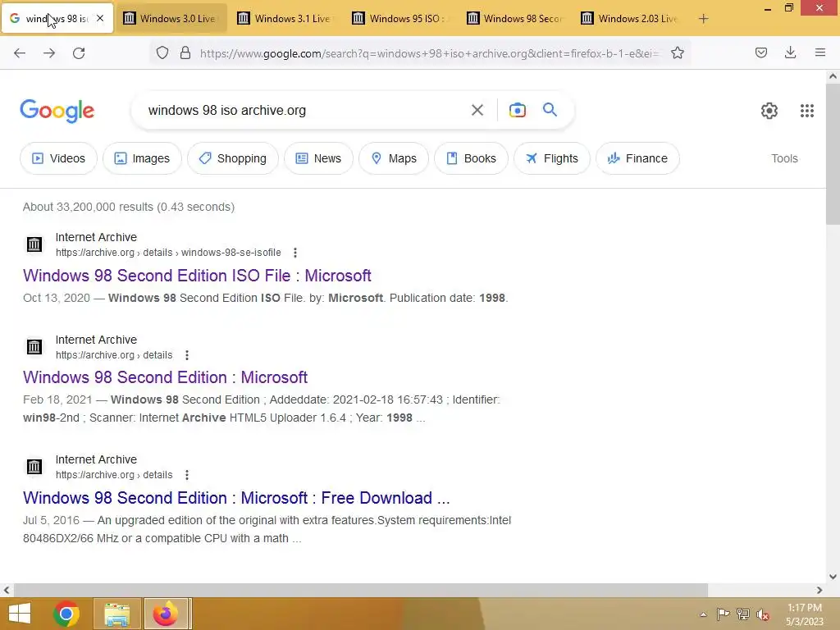Click the vertical scrollbar thumb
Screen dimensions: 840x630
(833, 155)
